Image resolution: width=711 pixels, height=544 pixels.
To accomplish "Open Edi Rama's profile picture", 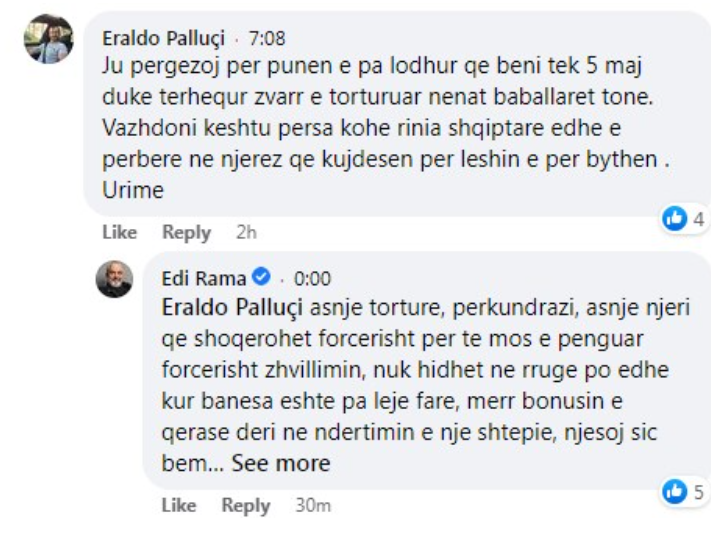I will coord(114,279).
